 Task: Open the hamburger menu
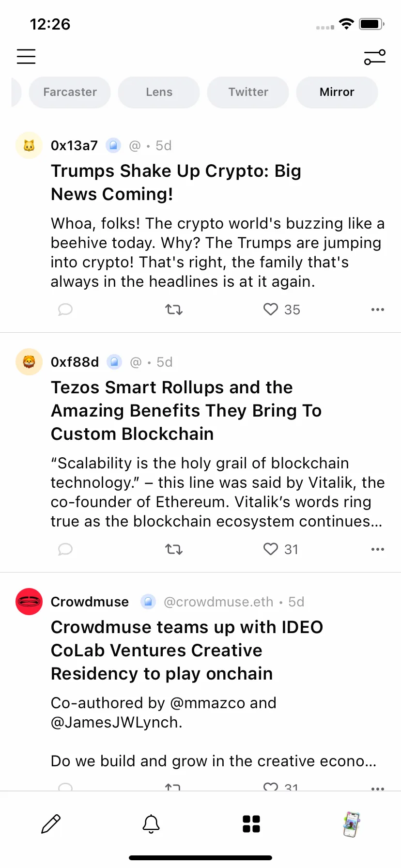[x=26, y=57]
